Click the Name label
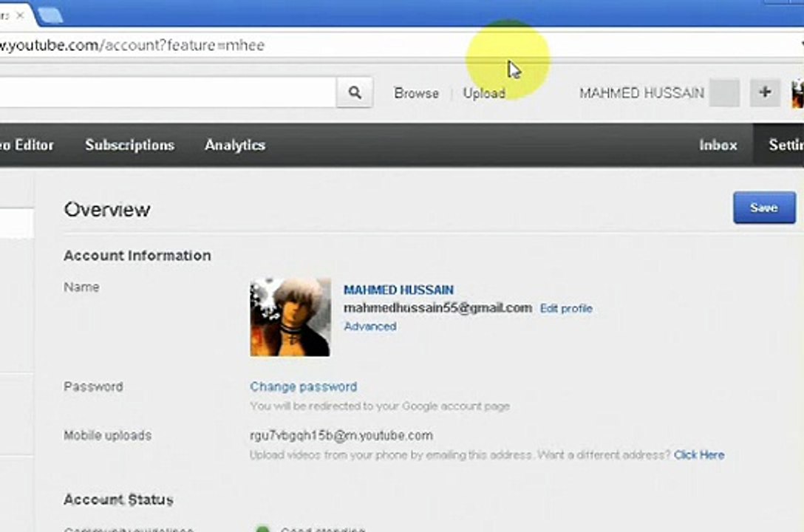This screenshot has height=532, width=804. [81, 287]
